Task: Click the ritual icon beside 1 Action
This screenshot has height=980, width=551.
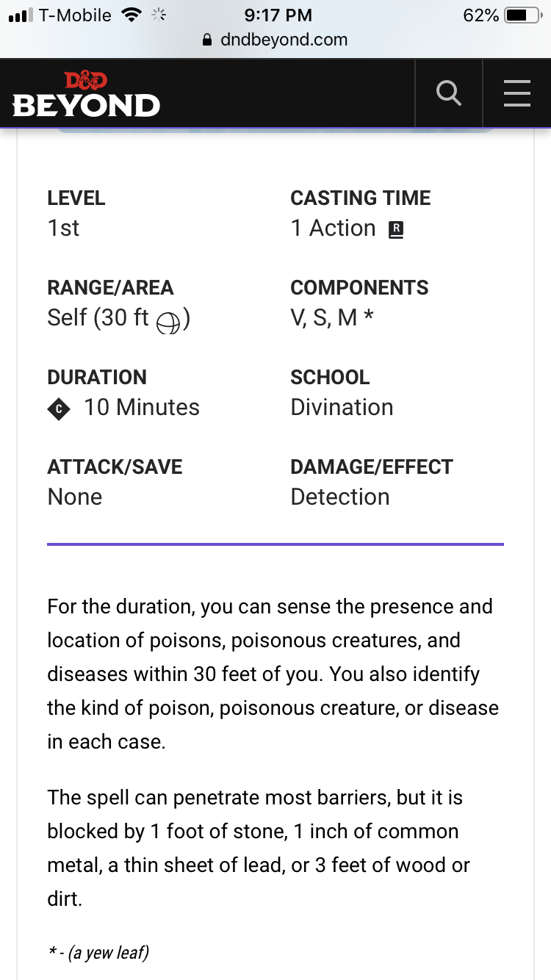Action: pyautogui.click(x=396, y=230)
